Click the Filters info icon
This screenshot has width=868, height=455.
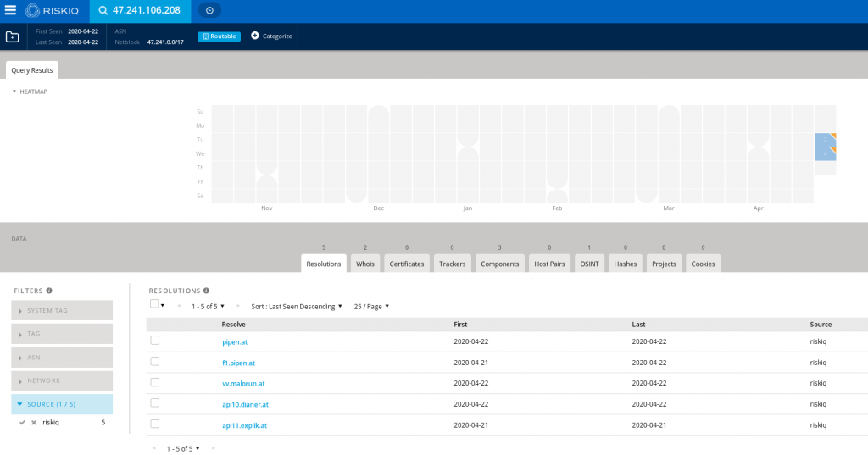click(49, 291)
